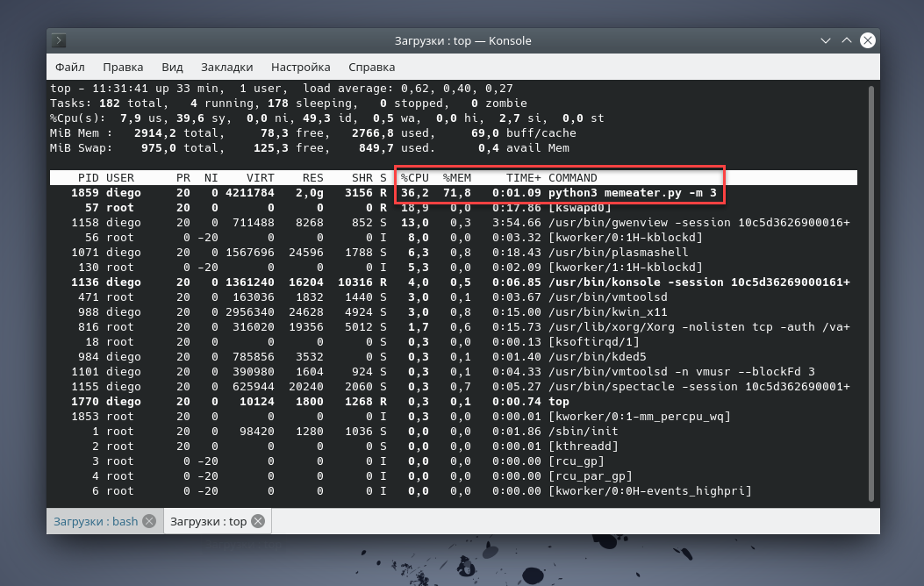Close the 'Загрузки : bash' tab
Screen dimensions: 924x586
pyautogui.click(x=149, y=521)
